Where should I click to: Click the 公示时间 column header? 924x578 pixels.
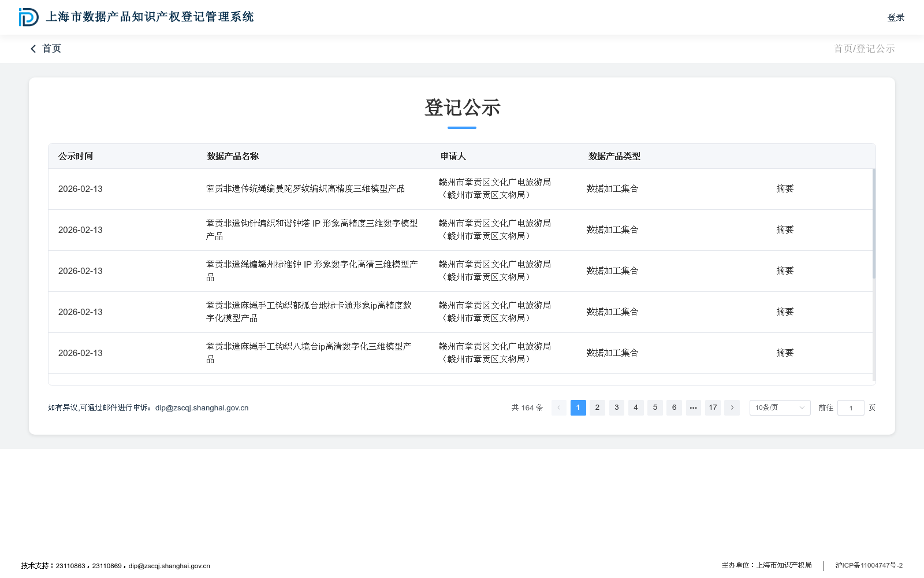click(x=76, y=157)
